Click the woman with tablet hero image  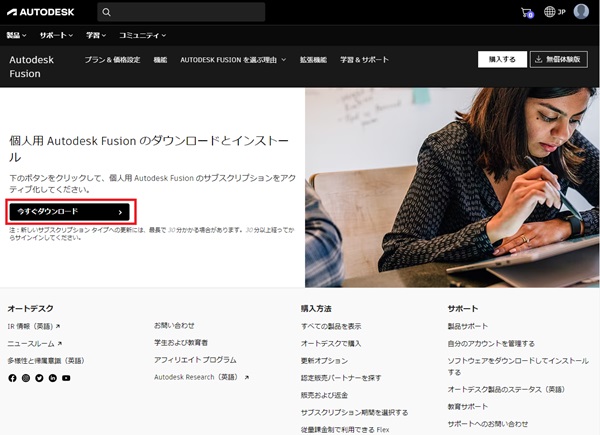[452, 187]
